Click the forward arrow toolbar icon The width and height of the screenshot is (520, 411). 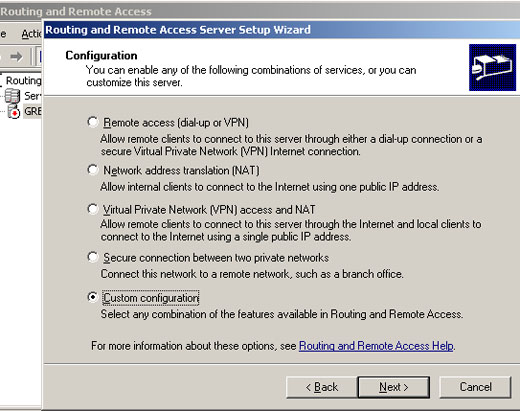coord(16,57)
